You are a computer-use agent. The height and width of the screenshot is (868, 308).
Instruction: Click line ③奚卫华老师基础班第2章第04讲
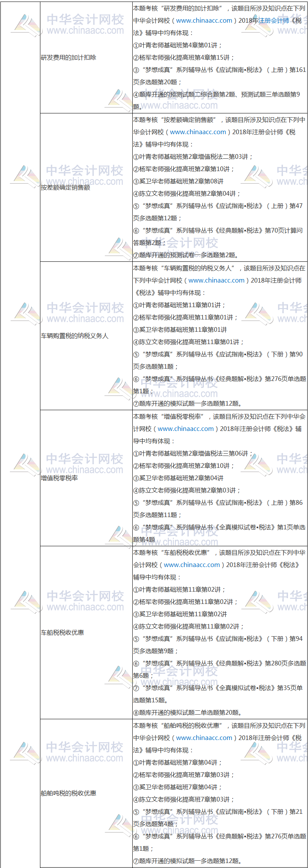coord(178,478)
